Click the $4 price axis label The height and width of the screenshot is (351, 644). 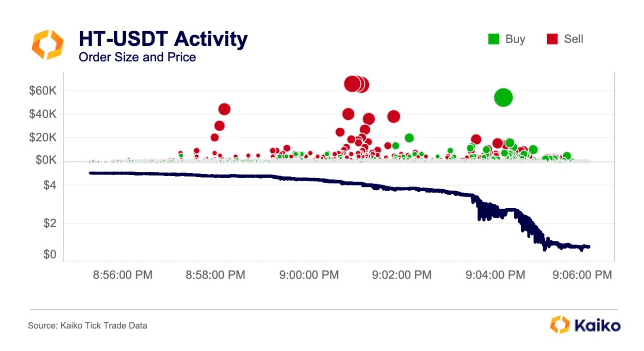pos(50,186)
